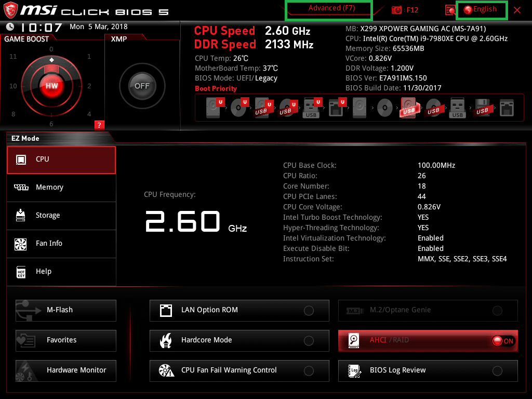Select the legacy USB key boot icon

(457, 108)
